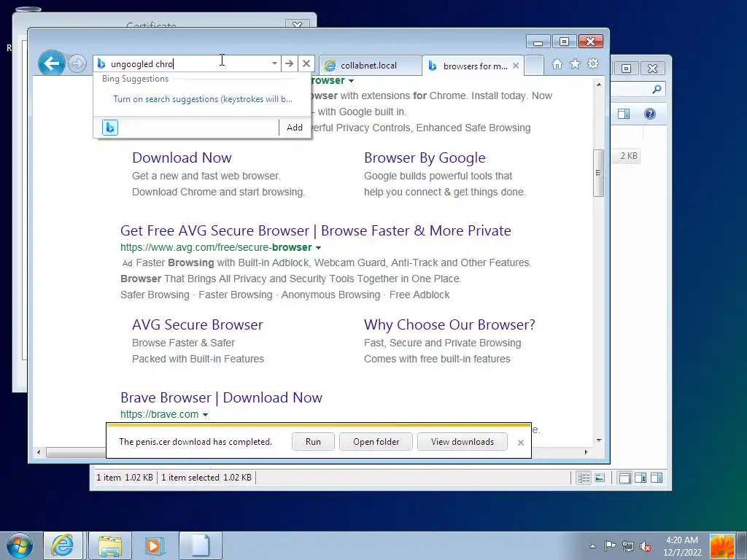This screenshot has height=560, width=747.
Task: Click the Add search provider button
Action: 295,128
